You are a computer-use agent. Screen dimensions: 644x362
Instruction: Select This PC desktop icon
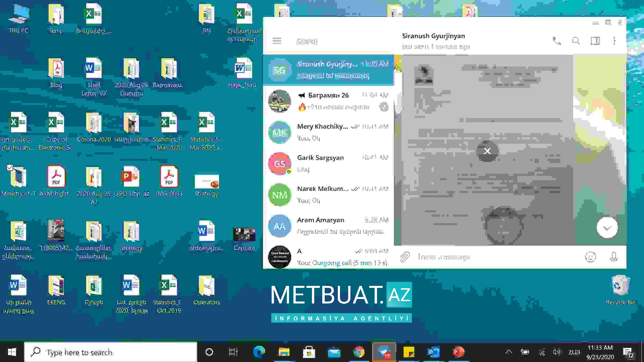18,19
